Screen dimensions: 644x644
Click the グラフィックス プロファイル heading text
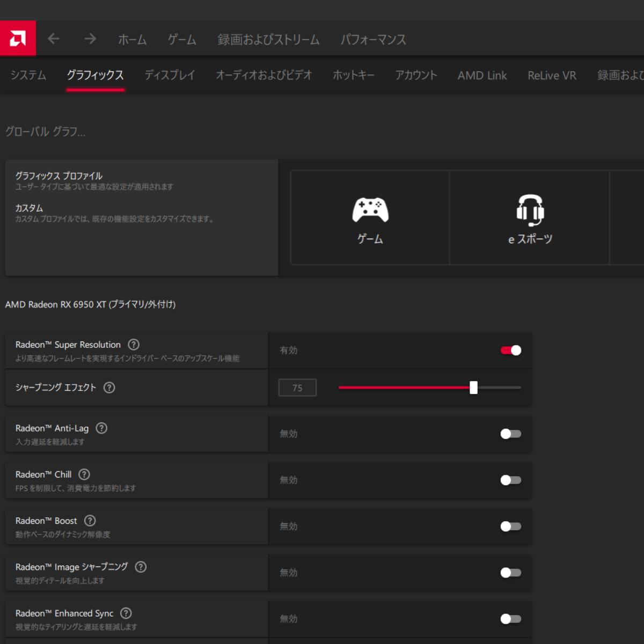[x=58, y=175]
